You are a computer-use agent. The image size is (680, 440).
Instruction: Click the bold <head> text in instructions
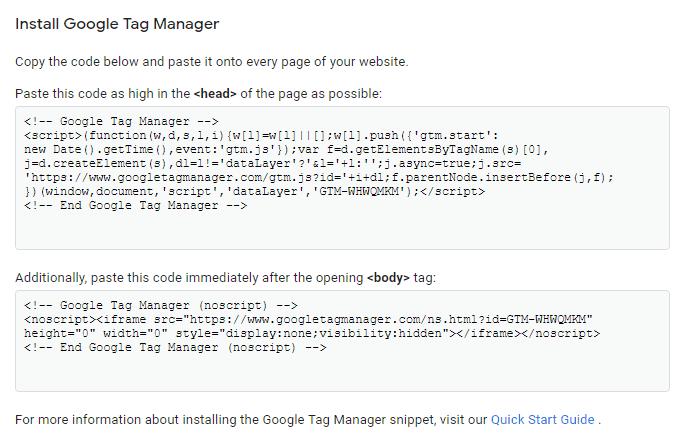(214, 93)
